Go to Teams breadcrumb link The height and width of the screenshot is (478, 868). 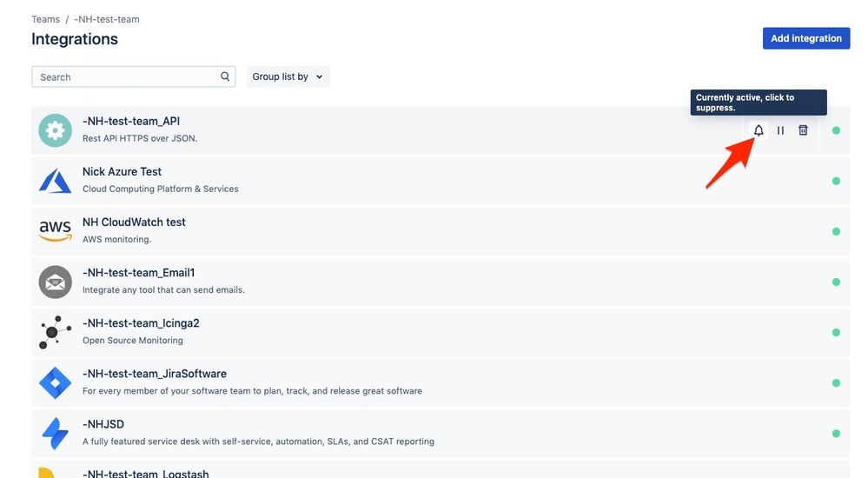point(45,19)
